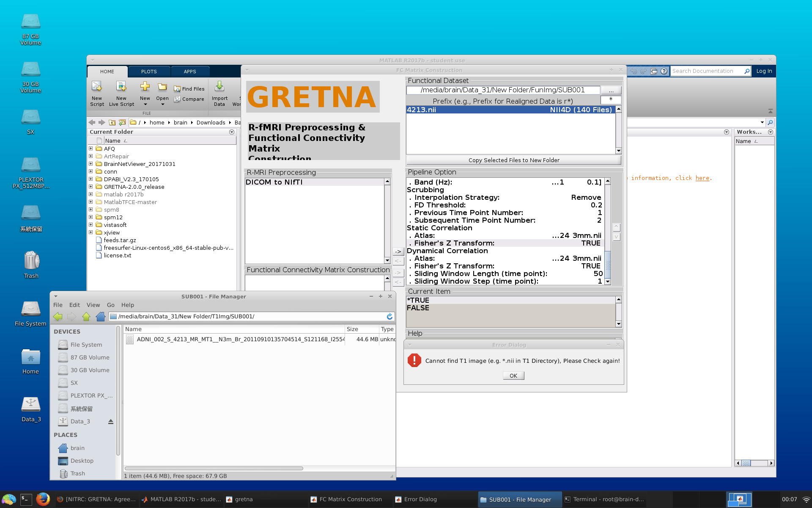Click 'Desktop' in File Manager places
Viewport: 812px width, 508px height.
point(82,461)
